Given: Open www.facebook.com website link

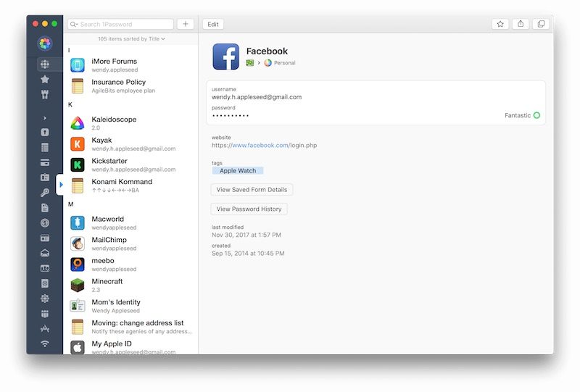Looking at the screenshot, I should click(x=260, y=146).
